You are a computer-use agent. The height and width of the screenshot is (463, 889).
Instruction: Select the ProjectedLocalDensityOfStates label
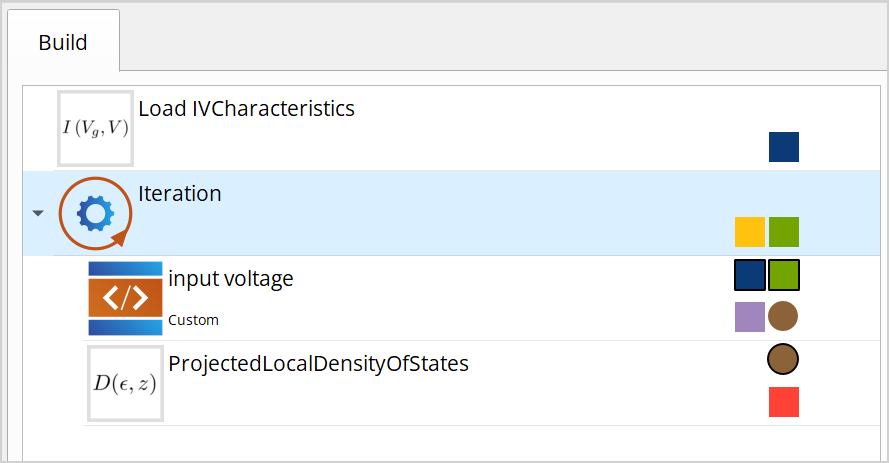point(318,363)
